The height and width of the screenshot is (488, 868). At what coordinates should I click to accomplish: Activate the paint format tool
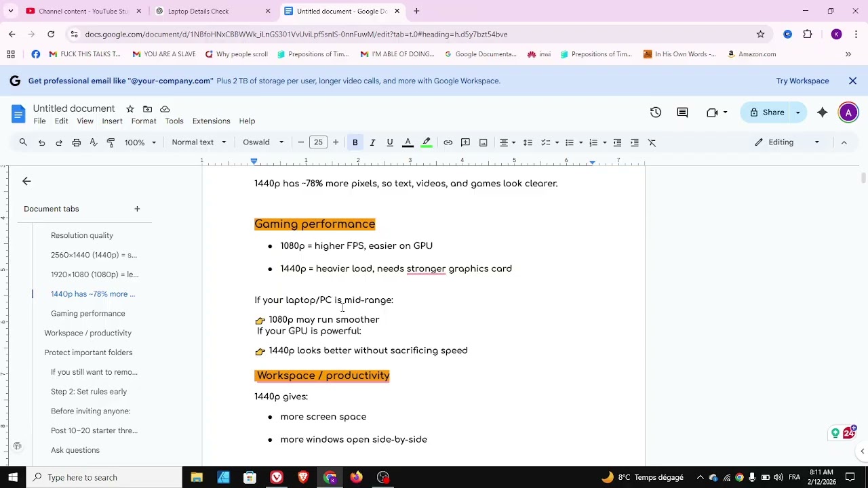pyautogui.click(x=111, y=142)
